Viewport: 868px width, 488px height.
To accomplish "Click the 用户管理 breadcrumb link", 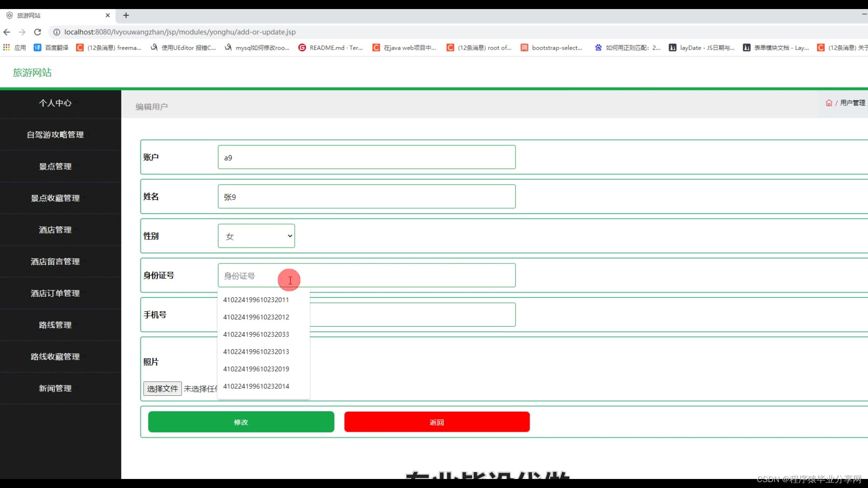I will pyautogui.click(x=852, y=103).
